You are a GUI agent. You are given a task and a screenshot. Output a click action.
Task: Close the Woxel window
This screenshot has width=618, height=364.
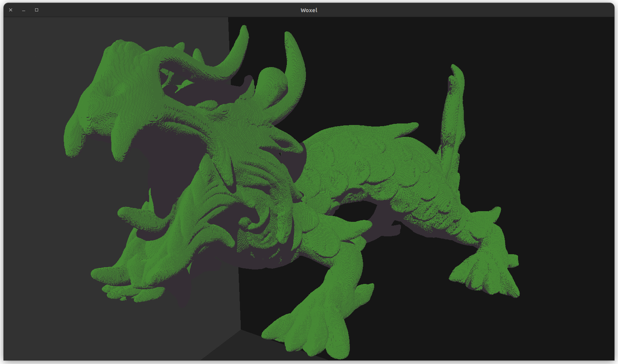click(11, 10)
